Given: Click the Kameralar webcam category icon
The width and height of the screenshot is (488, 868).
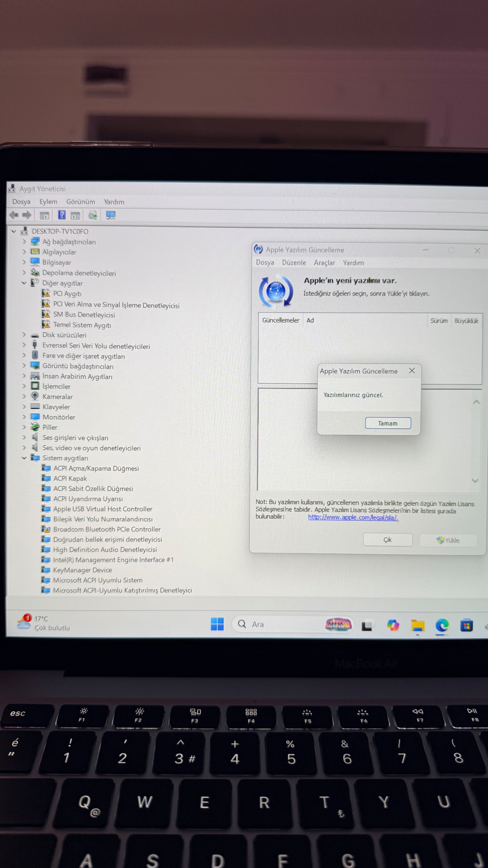Looking at the screenshot, I should click(x=35, y=396).
